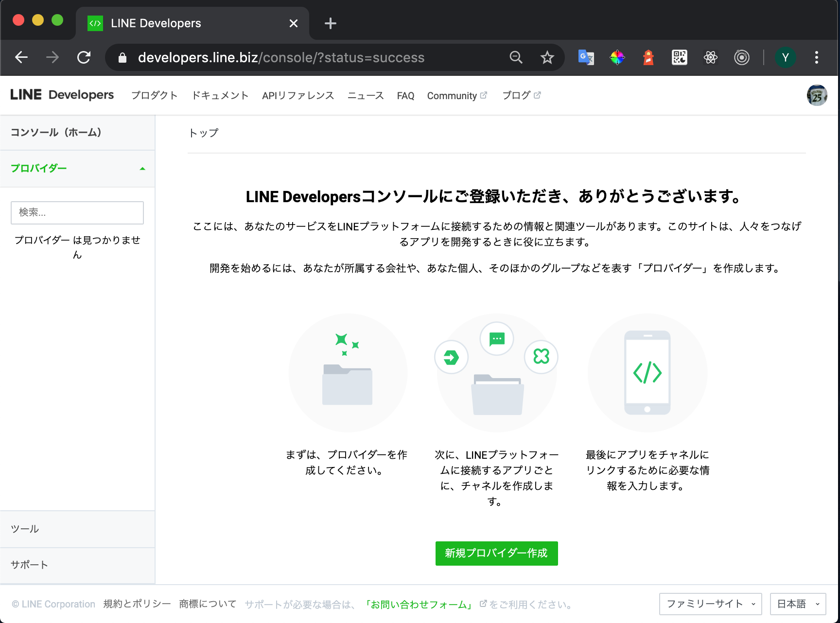Viewport: 840px width, 623px height.
Task: Click the browser back arrow
Action: [x=21, y=57]
